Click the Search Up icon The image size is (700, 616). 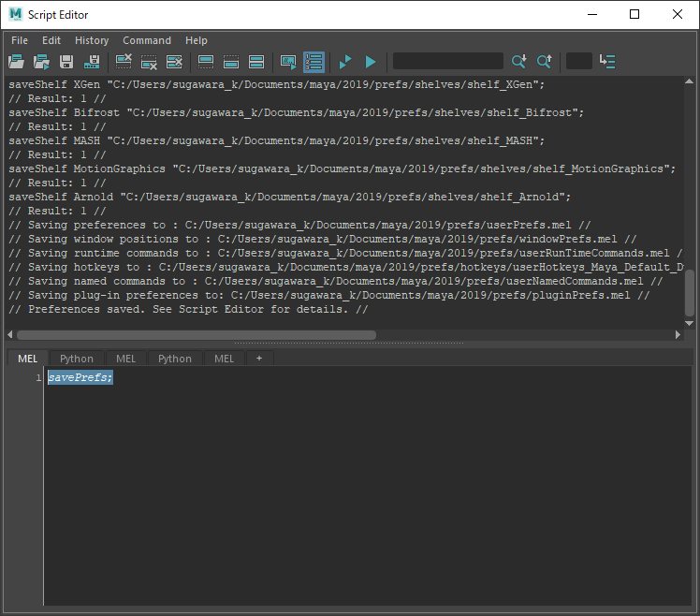pos(545,62)
